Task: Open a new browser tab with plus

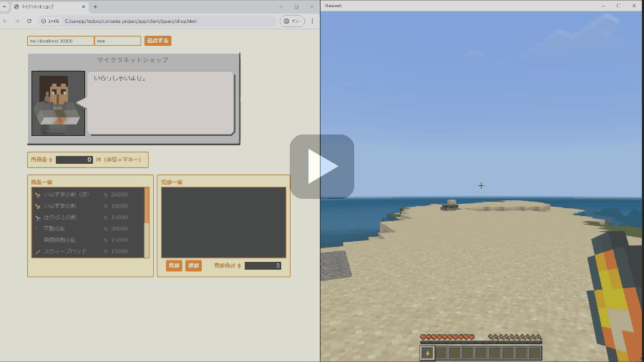Action: 95,6
